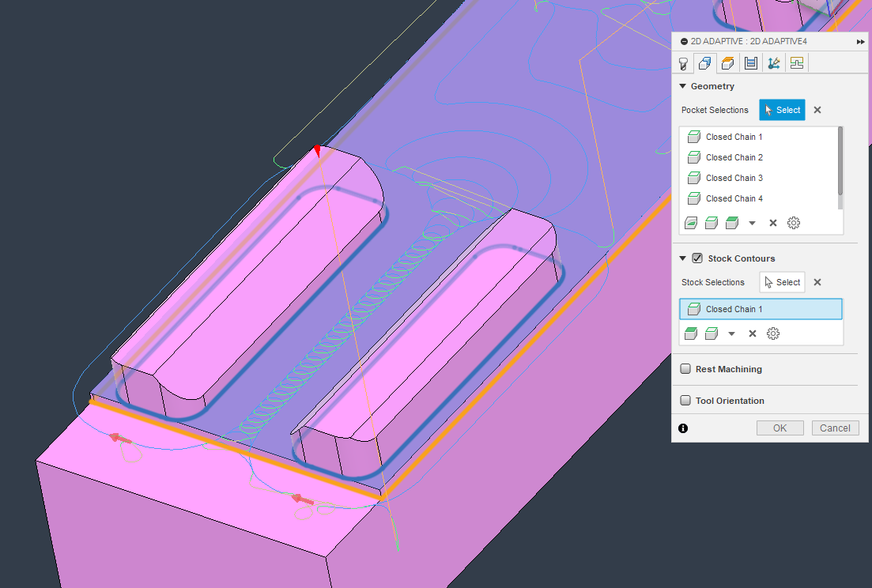Enable the Tool Orientation checkbox
This screenshot has width=872, height=588.
685,400
